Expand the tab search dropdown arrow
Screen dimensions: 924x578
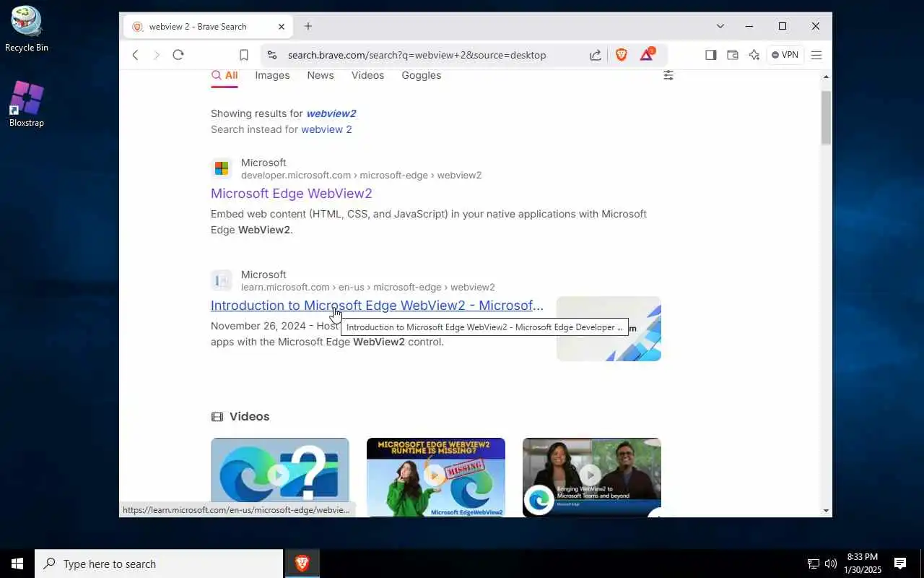(720, 26)
